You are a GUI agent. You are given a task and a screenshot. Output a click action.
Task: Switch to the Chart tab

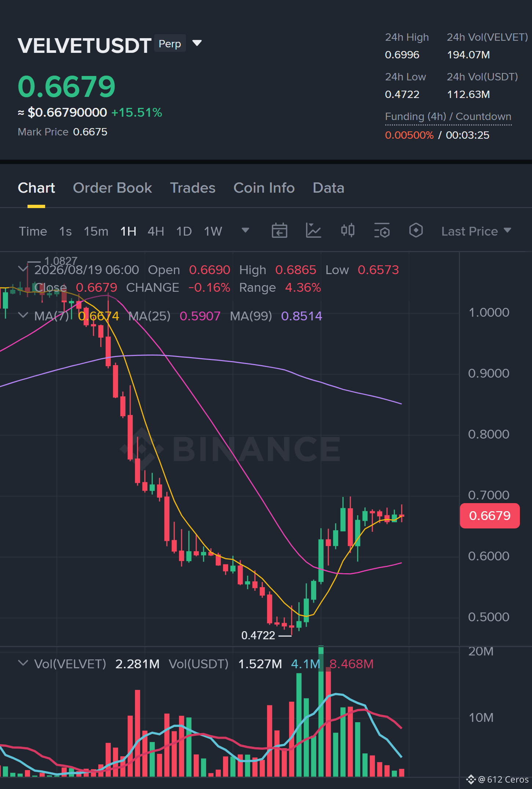coord(36,188)
